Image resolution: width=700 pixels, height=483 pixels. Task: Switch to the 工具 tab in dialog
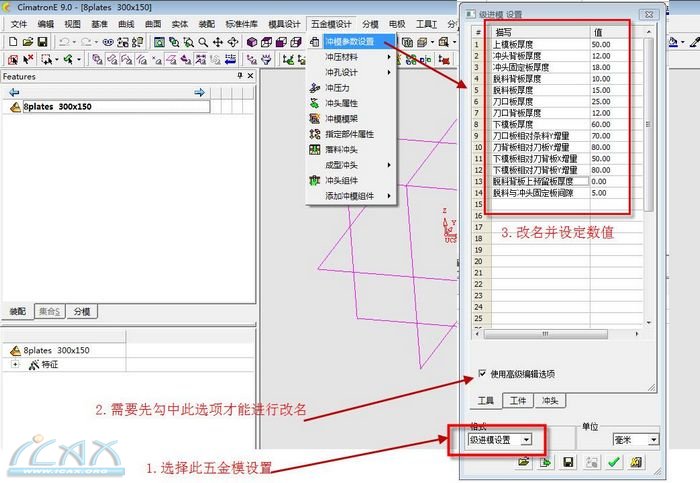[486, 400]
